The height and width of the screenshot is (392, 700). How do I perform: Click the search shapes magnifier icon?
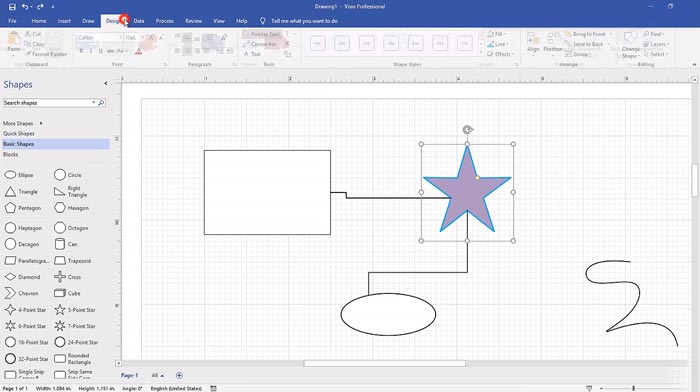[x=101, y=103]
